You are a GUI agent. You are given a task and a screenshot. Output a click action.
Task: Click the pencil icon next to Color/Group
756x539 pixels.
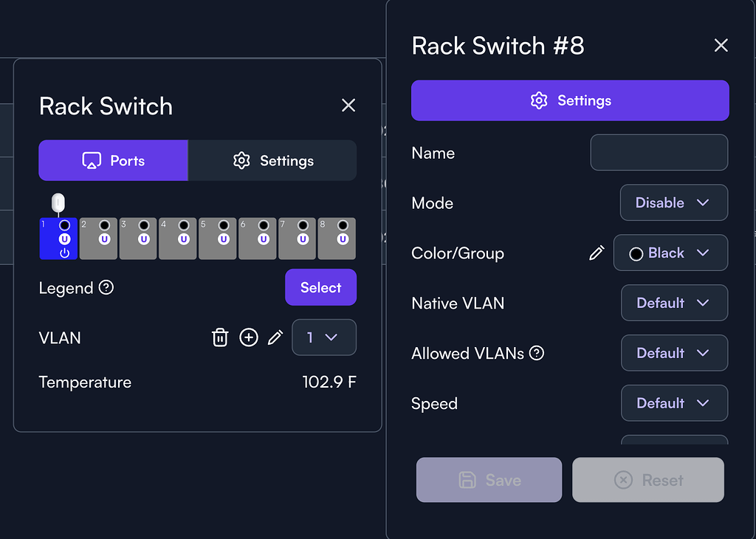coord(597,253)
